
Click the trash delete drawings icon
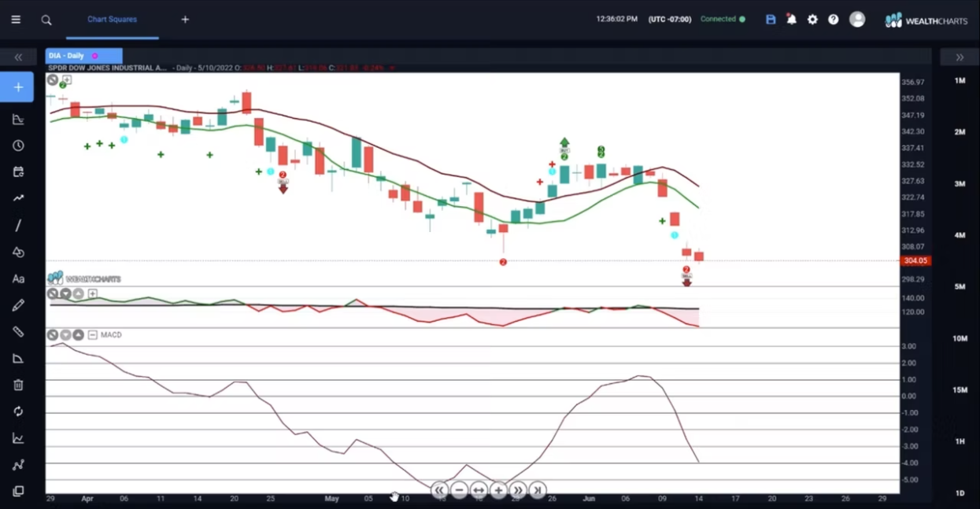pyautogui.click(x=18, y=385)
